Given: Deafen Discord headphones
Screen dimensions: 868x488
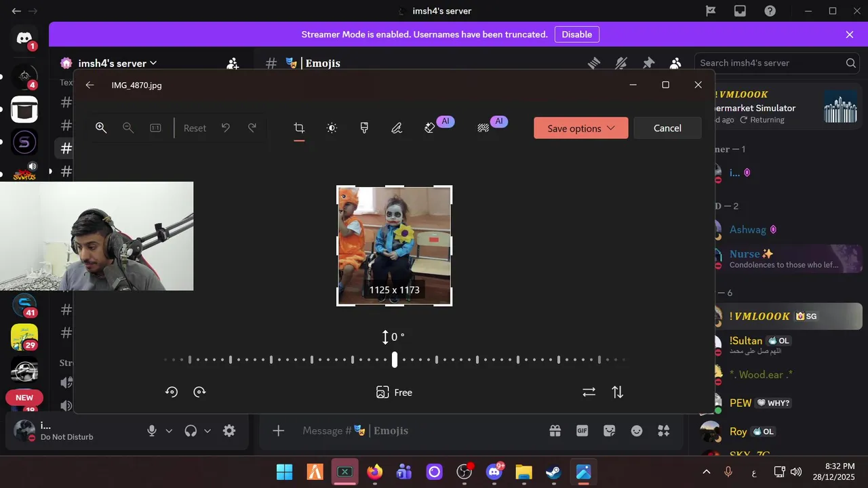Looking at the screenshot, I should [191, 430].
